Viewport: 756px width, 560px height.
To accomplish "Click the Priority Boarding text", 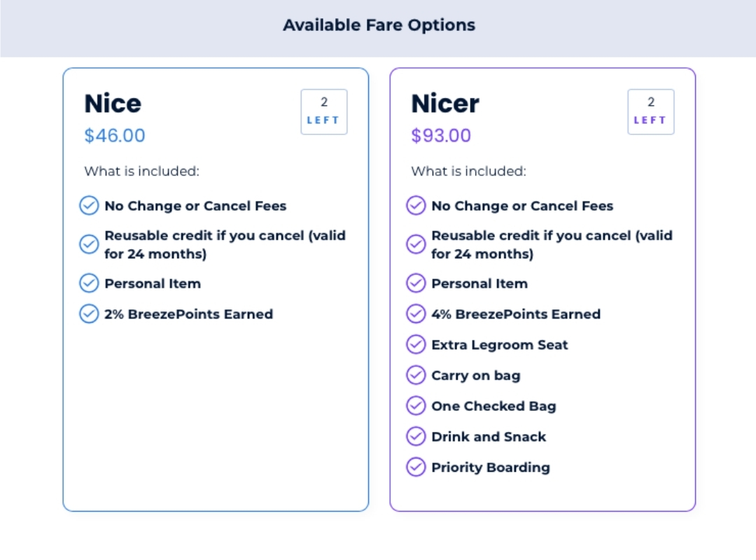I will (491, 468).
